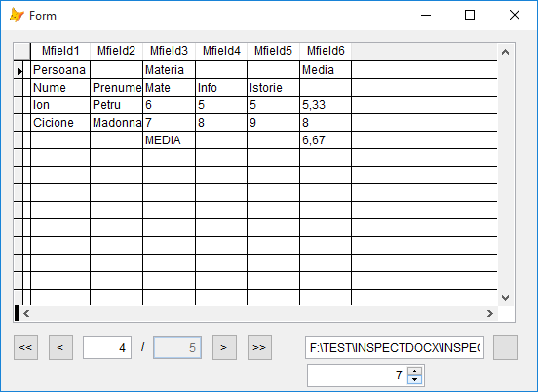538x392 pixels.
Task: Select the Persoana cell
Action: coord(60,70)
